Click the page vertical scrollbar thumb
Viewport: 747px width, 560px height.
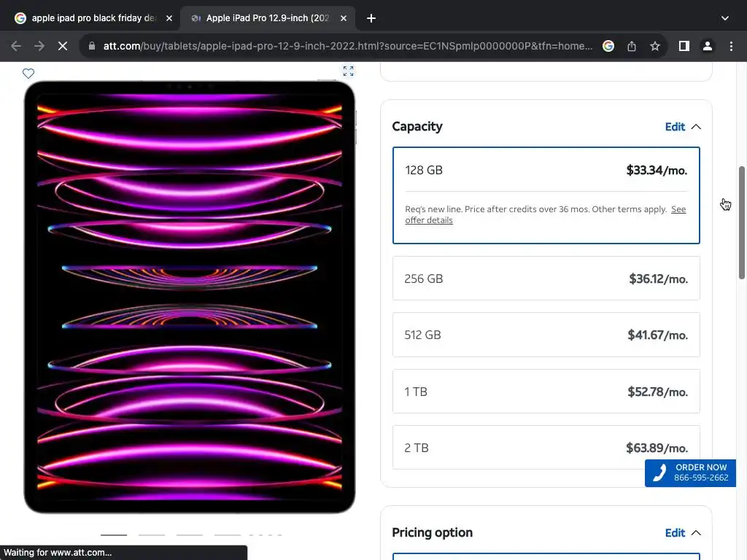pos(742,223)
